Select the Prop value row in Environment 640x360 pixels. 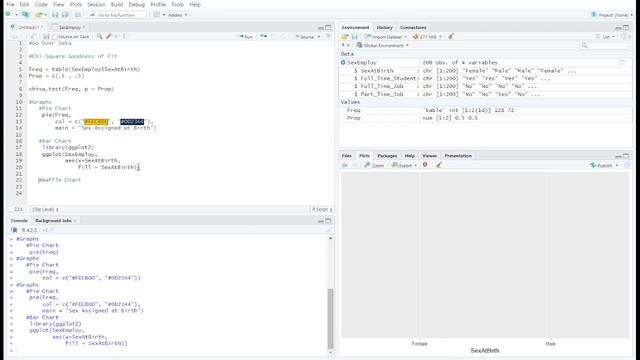point(485,118)
